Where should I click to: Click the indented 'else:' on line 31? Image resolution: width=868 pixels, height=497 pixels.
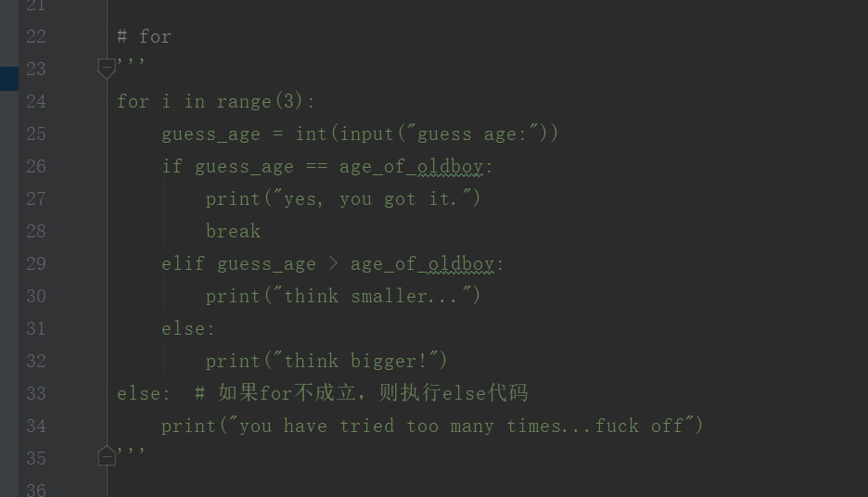pyautogui.click(x=187, y=329)
